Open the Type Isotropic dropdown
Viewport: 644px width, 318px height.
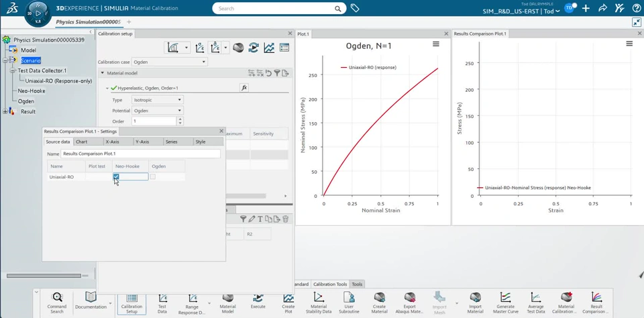click(158, 100)
